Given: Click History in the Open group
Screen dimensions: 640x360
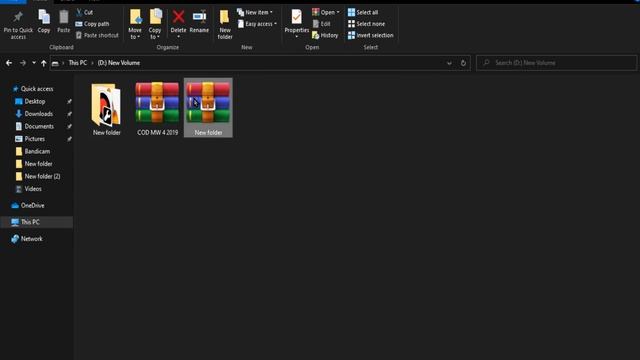Looking at the screenshot, I should pos(325,35).
